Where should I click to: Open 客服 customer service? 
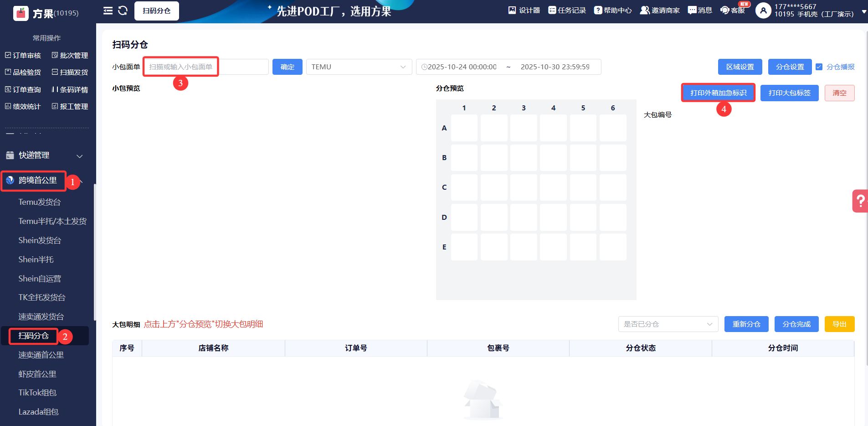733,10
